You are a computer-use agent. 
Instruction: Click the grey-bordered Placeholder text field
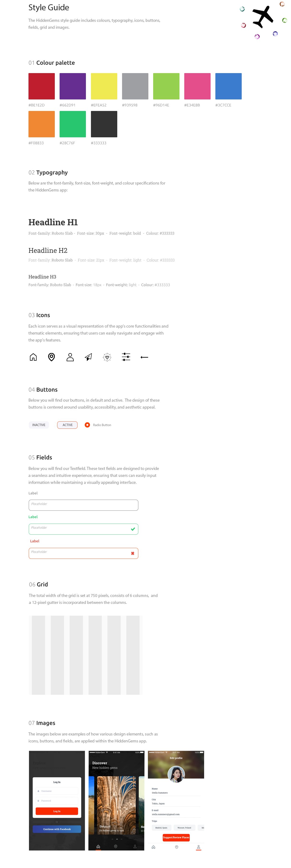(x=84, y=505)
